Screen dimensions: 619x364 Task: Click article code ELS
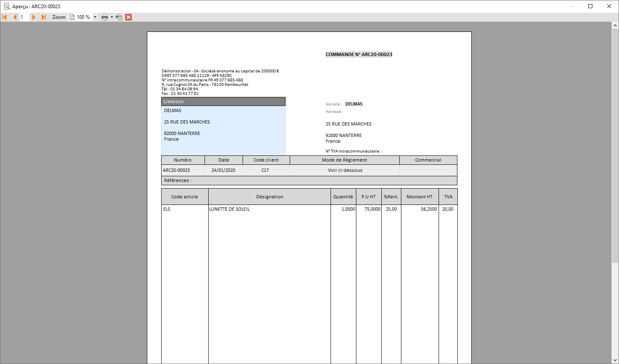pos(167,209)
